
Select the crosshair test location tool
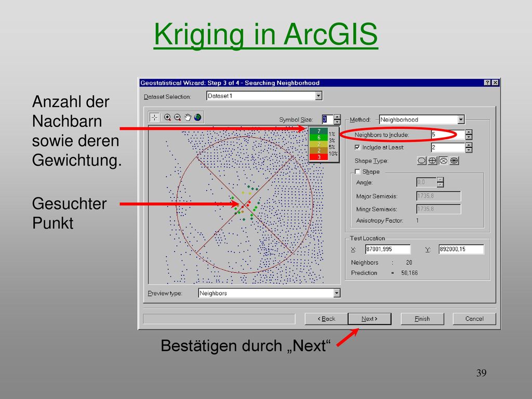pyautogui.click(x=154, y=117)
